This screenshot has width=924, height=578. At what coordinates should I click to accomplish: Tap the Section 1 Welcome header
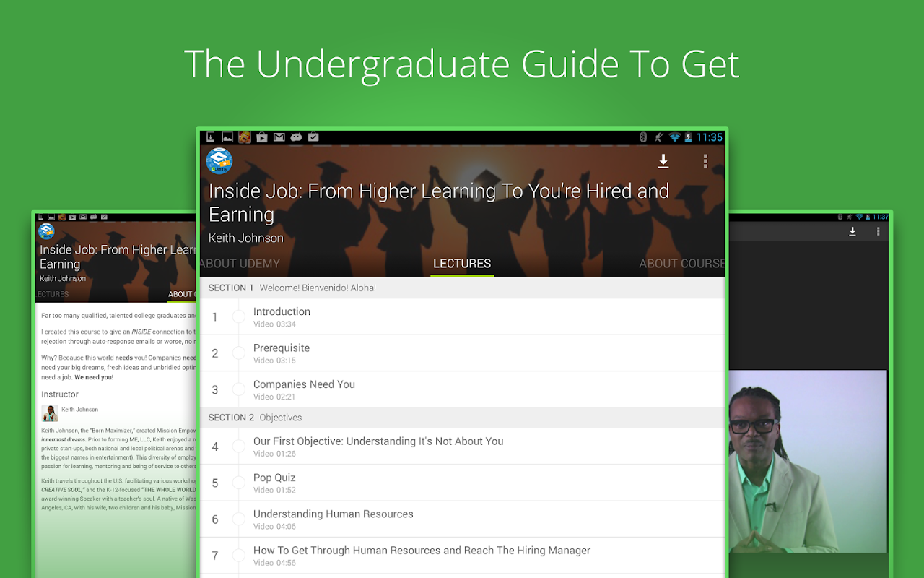[x=462, y=288]
